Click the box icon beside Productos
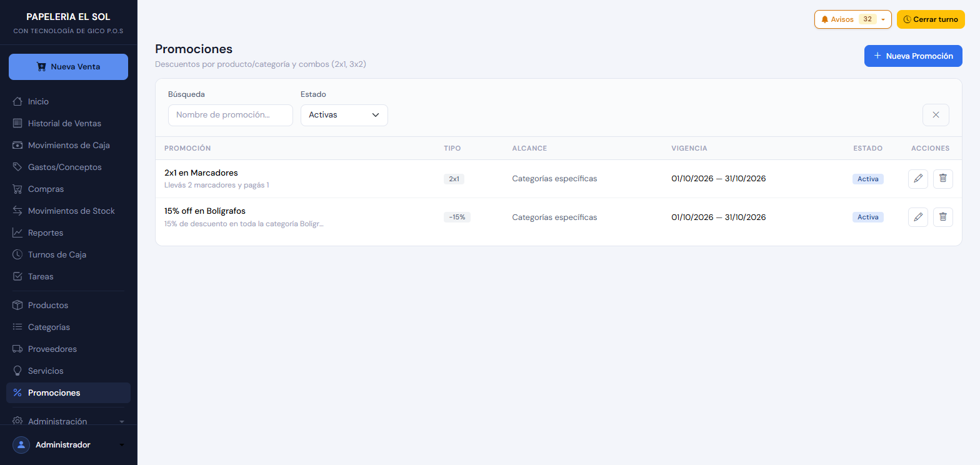Viewport: 980px width, 465px height. [17, 305]
